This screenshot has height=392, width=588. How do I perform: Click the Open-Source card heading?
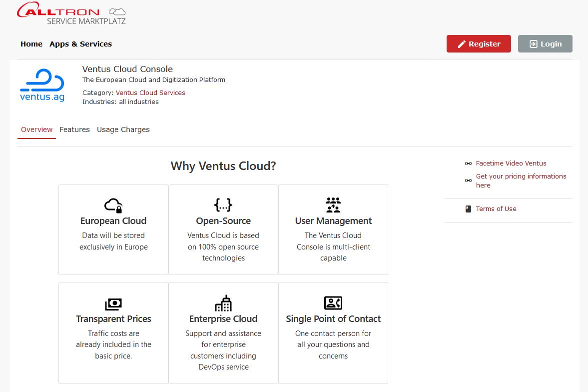tap(223, 221)
